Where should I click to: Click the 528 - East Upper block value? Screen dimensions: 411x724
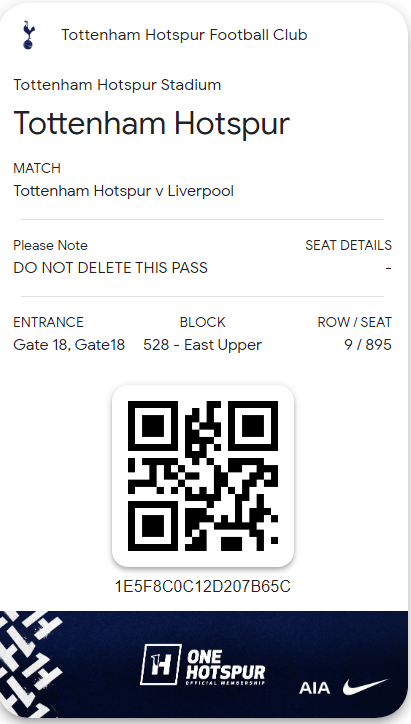pos(202,345)
